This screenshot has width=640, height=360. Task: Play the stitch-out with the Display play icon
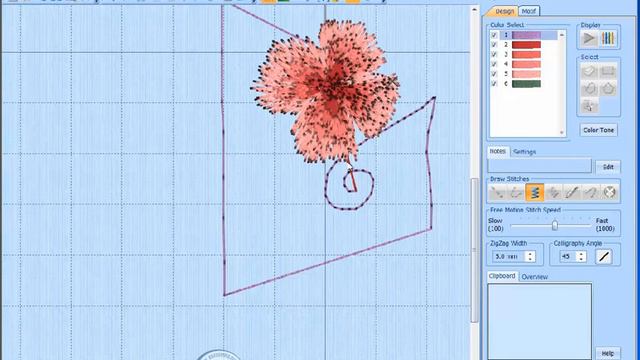coord(589,39)
